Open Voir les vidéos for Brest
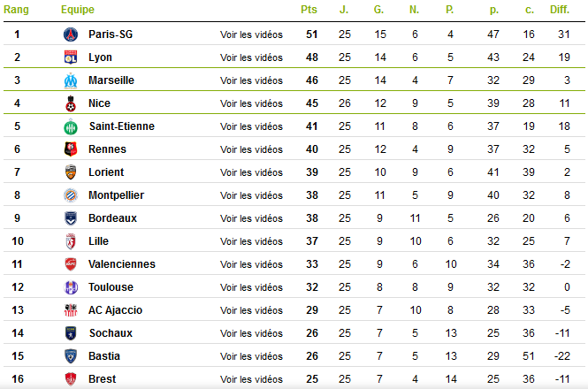The width and height of the screenshot is (588, 389). tap(251, 379)
